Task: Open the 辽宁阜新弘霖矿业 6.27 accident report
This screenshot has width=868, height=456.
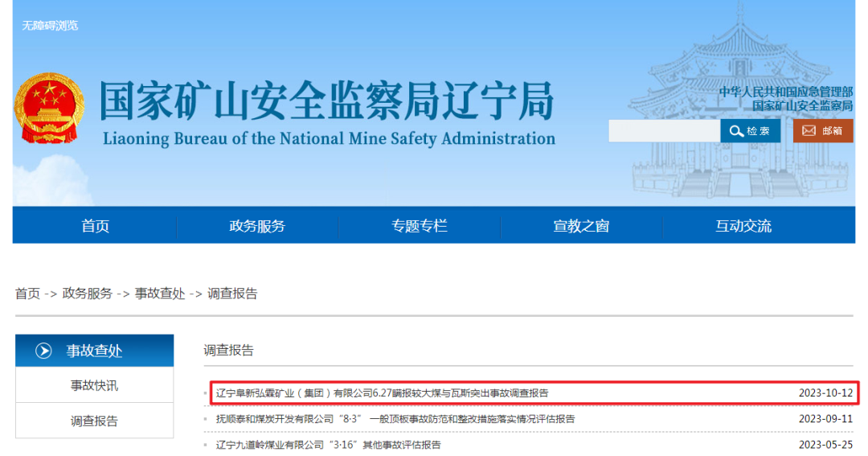Action: 382,393
